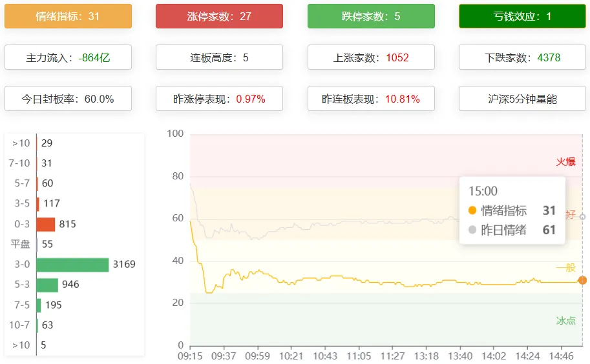Click the 7-5 green bar with 195
The height and width of the screenshot is (364, 590).
point(39,305)
